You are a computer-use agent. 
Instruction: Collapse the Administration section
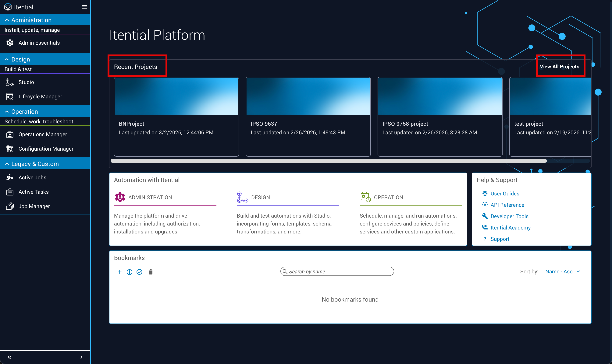(x=7, y=20)
